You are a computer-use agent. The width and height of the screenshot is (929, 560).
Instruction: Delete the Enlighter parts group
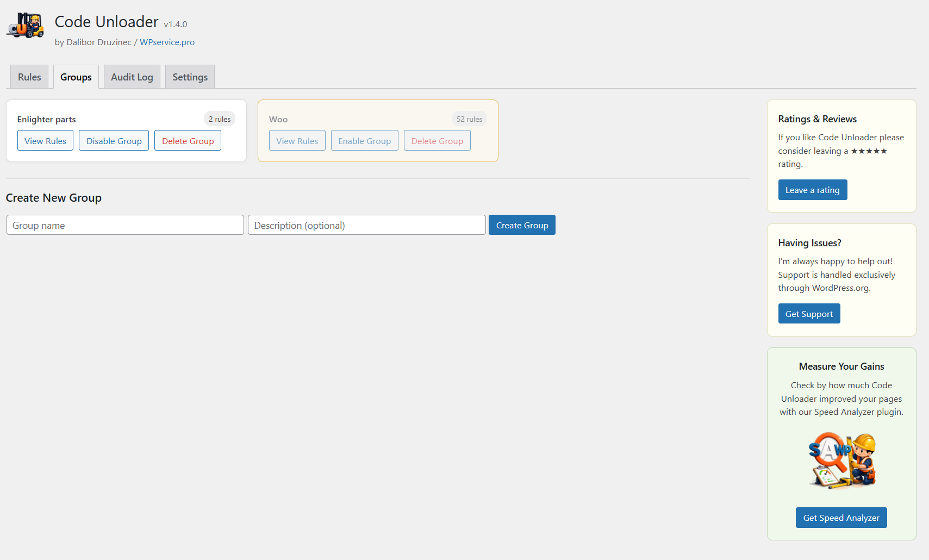coord(188,140)
